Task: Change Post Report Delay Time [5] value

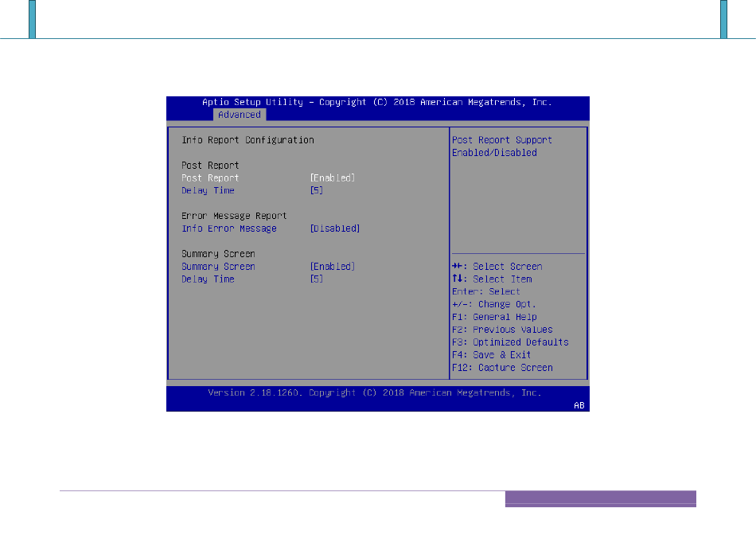Action: coord(316,190)
